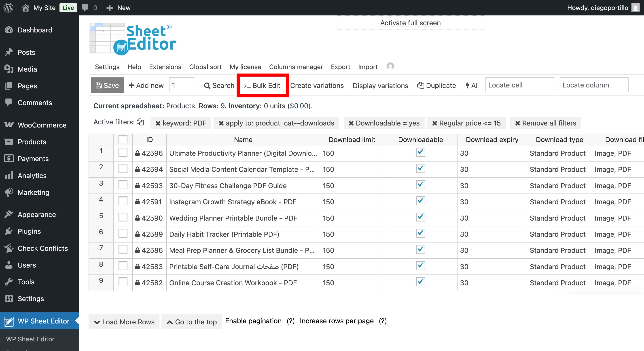Click the Activate full screen link
The height and width of the screenshot is (351, 644).
click(410, 23)
